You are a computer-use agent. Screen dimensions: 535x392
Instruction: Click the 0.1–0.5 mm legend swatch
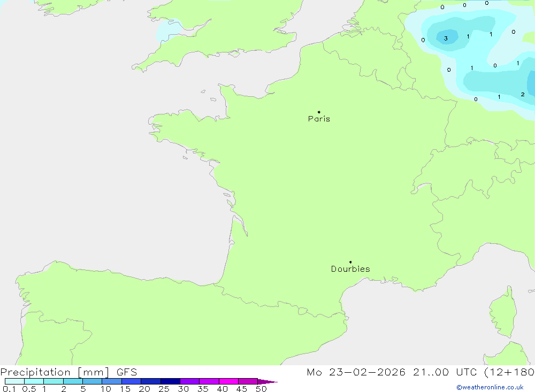point(14,381)
